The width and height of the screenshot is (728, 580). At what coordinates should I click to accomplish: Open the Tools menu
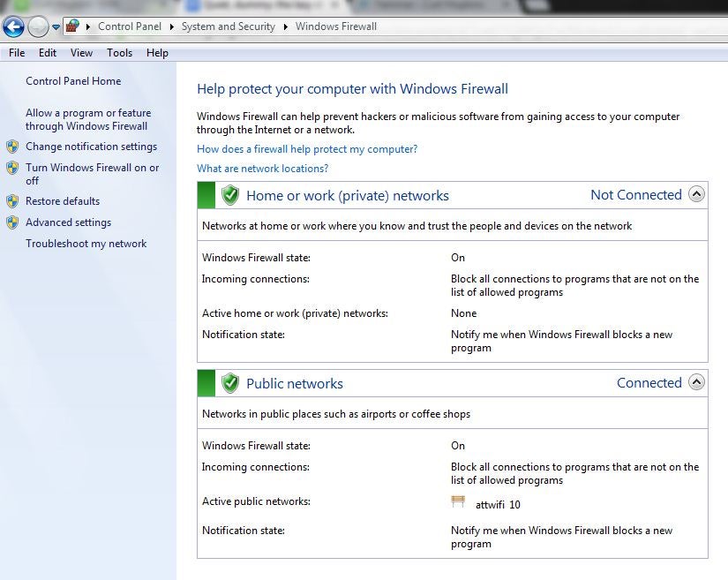pyautogui.click(x=119, y=53)
